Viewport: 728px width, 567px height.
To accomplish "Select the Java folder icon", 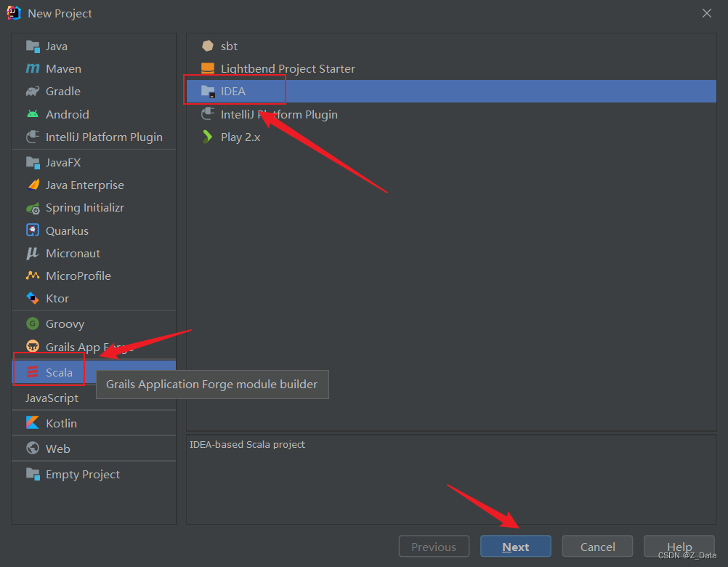I will (33, 47).
